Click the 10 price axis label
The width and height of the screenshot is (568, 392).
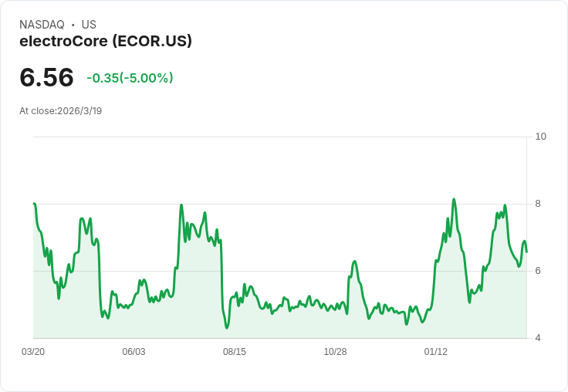(x=540, y=137)
